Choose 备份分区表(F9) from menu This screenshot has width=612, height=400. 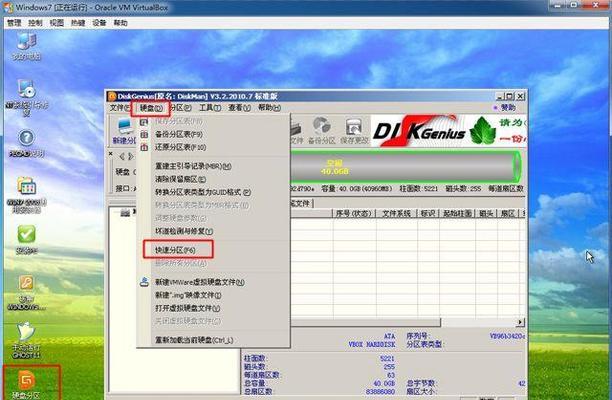click(213, 134)
